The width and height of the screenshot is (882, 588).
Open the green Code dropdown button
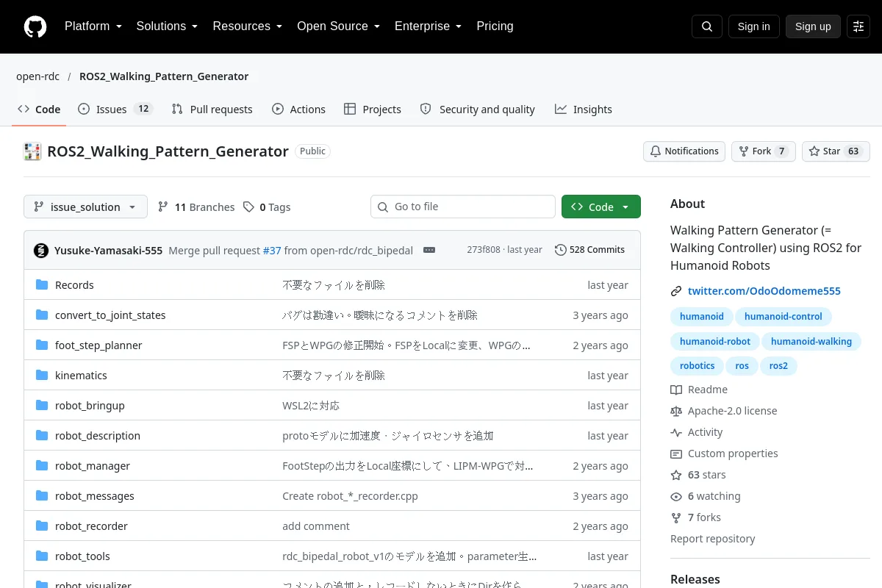(x=601, y=207)
